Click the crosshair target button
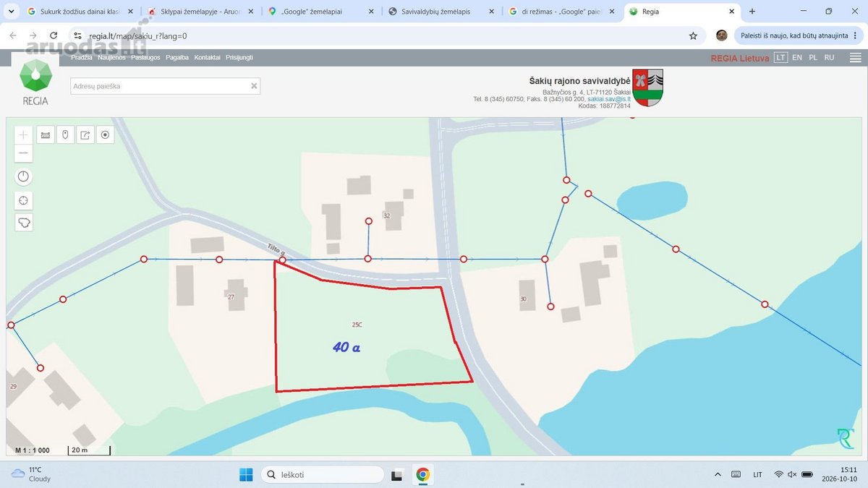868x488 pixels. click(24, 200)
